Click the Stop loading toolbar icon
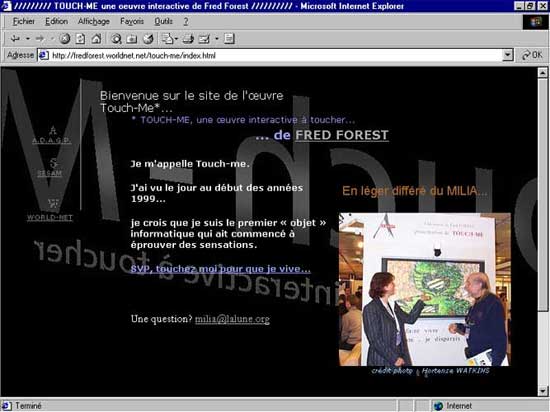 (x=65, y=39)
